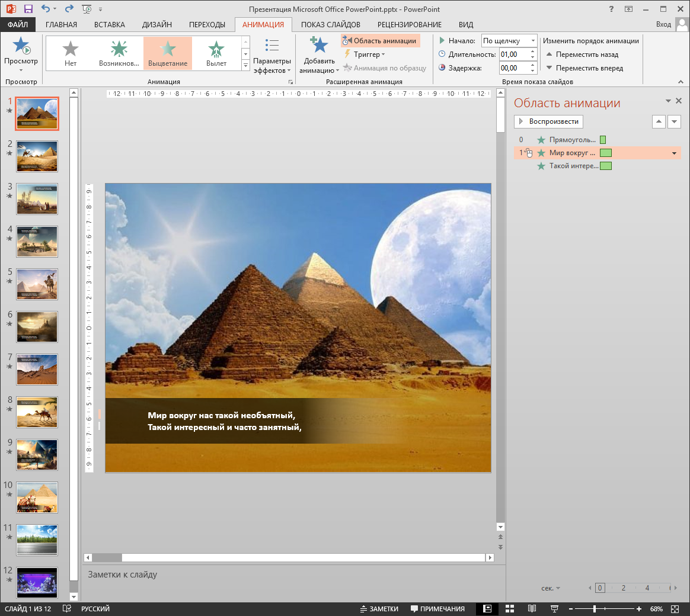Viewport: 690px width, 616px height.
Task: Open the Animation group dialog launcher
Action: 290,82
